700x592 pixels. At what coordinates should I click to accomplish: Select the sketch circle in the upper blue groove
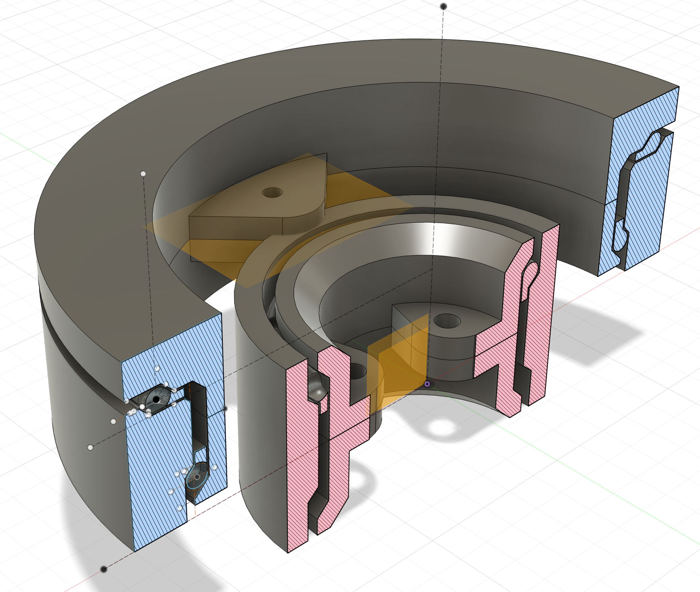click(156, 399)
